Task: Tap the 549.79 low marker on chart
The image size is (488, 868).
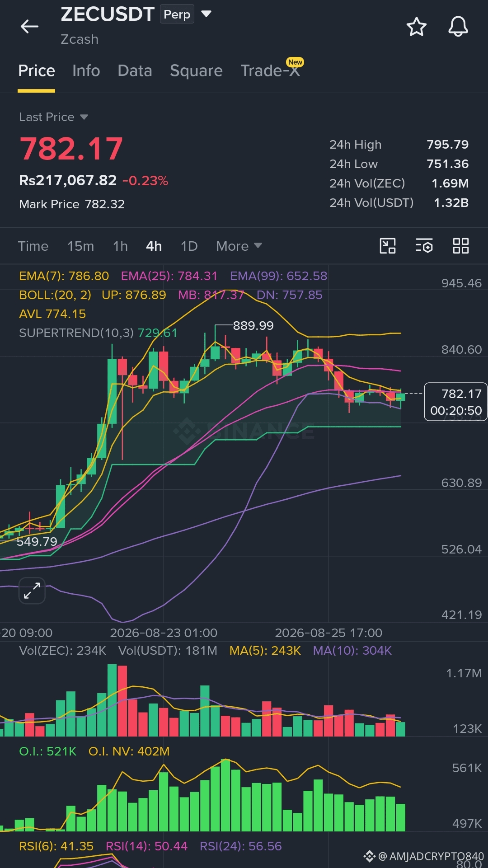Action: 37,542
